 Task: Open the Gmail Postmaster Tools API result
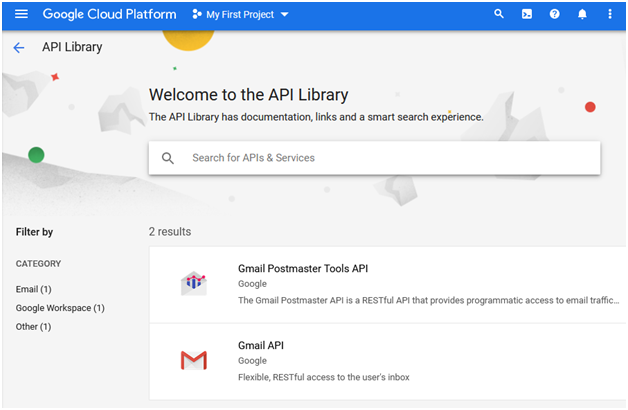pyautogui.click(x=388, y=285)
